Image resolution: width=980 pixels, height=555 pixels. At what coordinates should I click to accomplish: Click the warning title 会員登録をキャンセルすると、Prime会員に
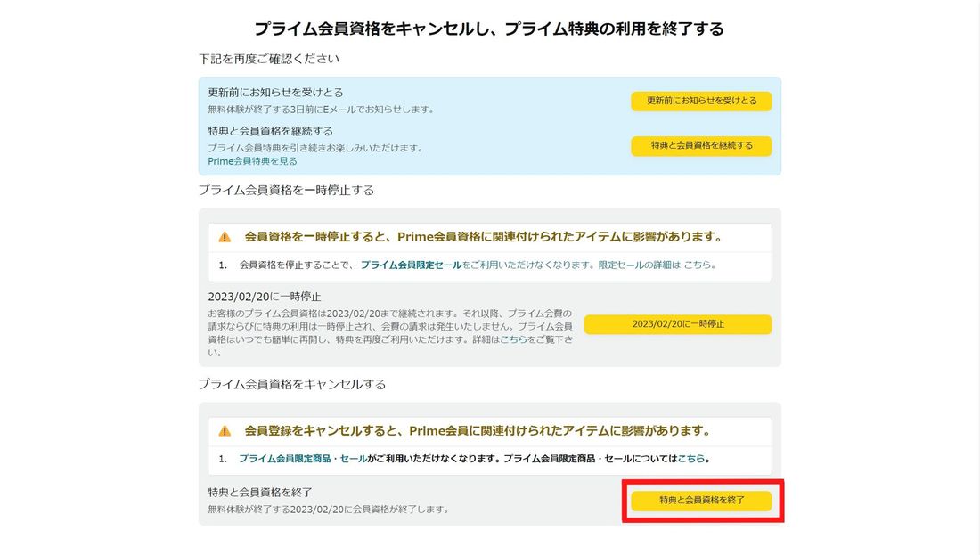[478, 430]
